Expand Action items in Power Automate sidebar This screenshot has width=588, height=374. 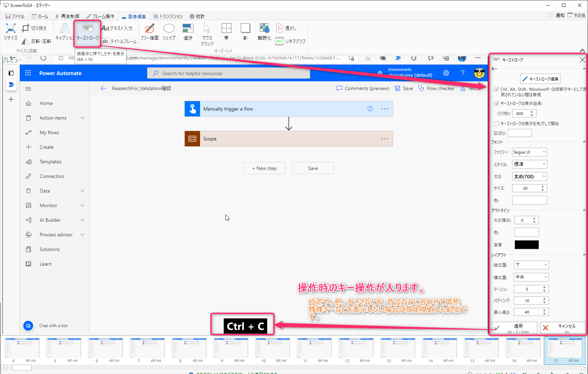82,118
